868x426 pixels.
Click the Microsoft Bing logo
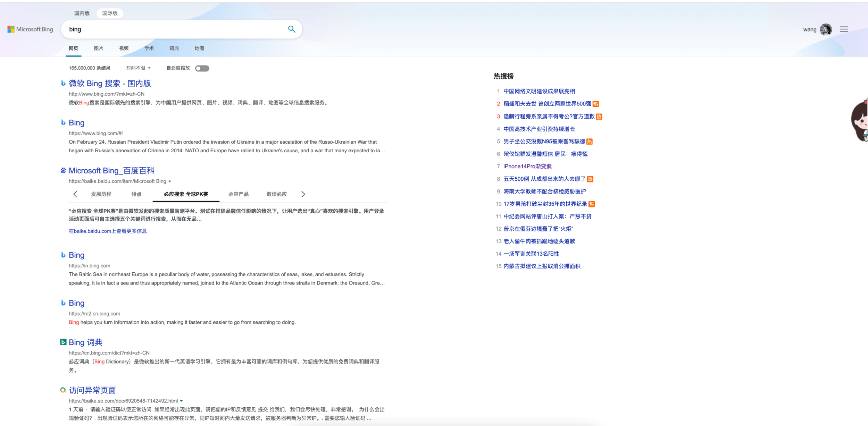(x=30, y=29)
